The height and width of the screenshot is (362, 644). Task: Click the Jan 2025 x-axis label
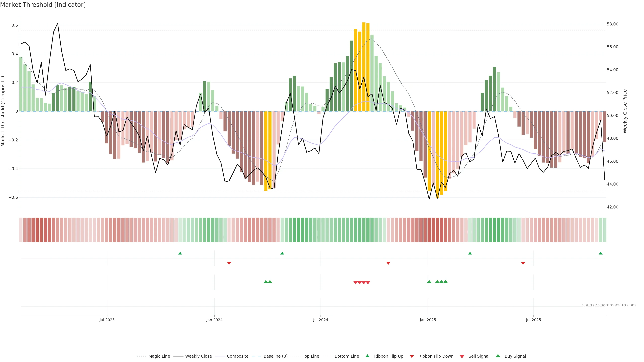428,320
